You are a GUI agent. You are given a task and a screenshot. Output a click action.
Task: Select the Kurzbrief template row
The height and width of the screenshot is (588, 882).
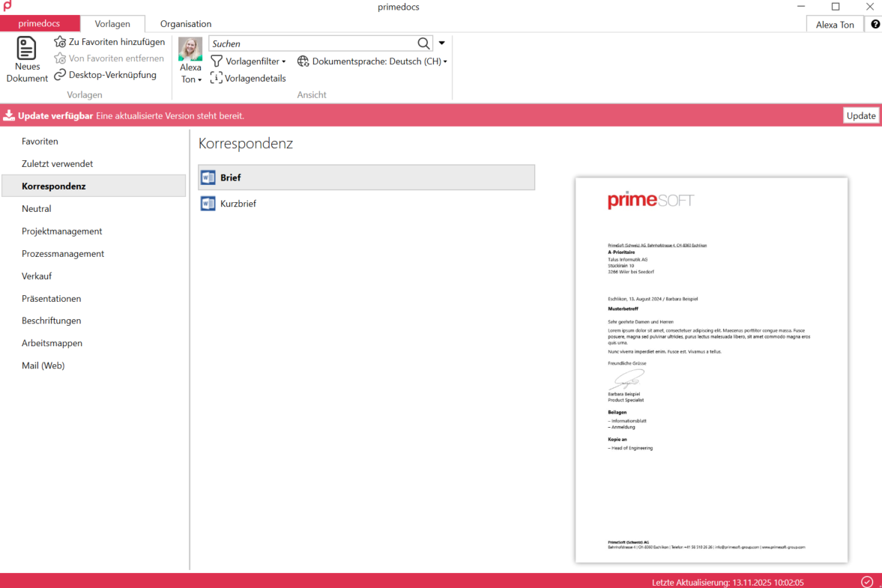366,204
